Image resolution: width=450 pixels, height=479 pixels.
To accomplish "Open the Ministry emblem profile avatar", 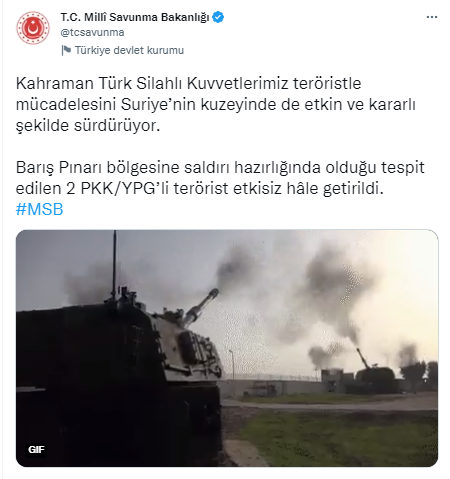I will click(33, 28).
